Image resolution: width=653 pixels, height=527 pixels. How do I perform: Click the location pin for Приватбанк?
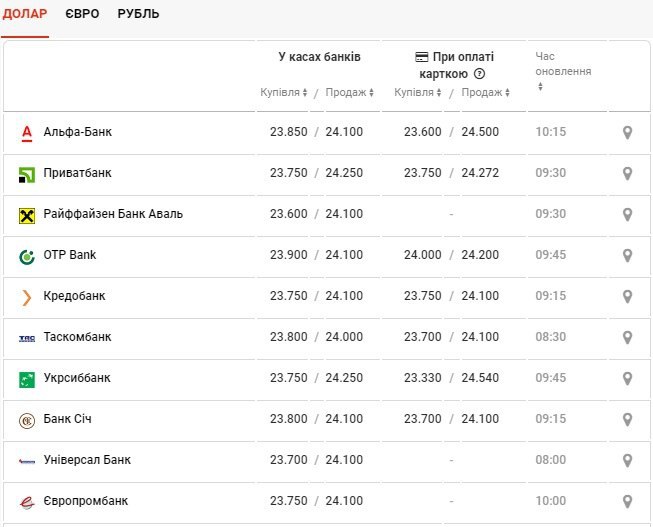point(627,173)
